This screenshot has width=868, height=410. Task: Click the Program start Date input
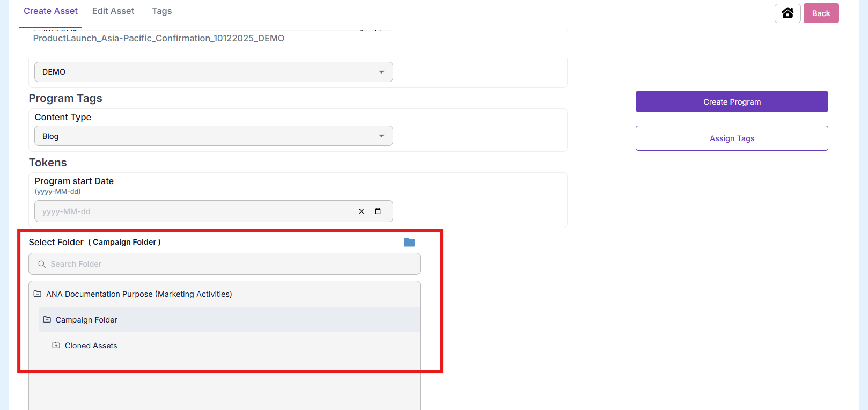pyautogui.click(x=193, y=211)
